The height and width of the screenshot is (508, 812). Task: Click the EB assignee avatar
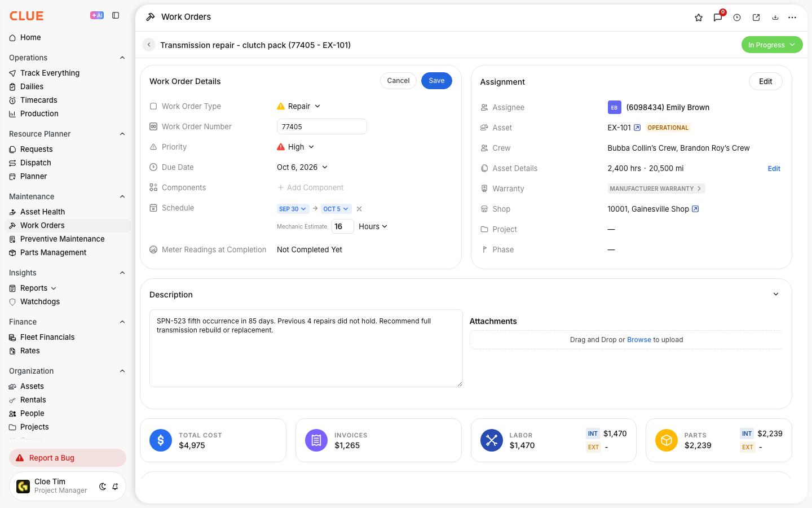click(x=615, y=107)
